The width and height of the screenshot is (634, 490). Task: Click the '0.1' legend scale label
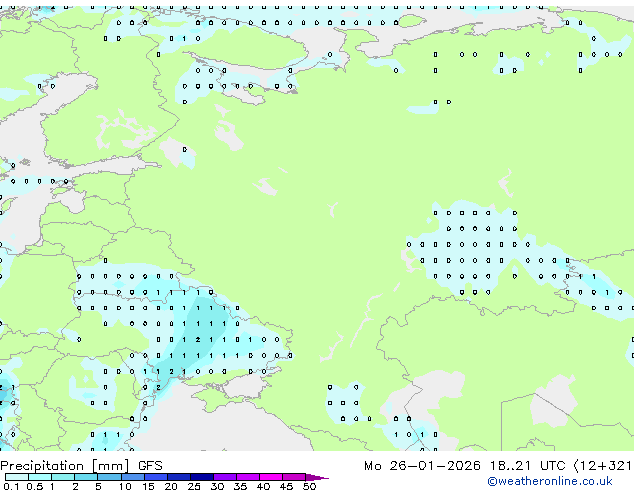(11, 486)
